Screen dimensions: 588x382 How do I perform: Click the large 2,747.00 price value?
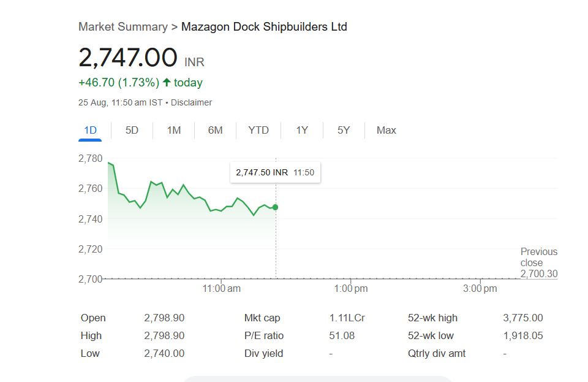pyautogui.click(x=127, y=58)
